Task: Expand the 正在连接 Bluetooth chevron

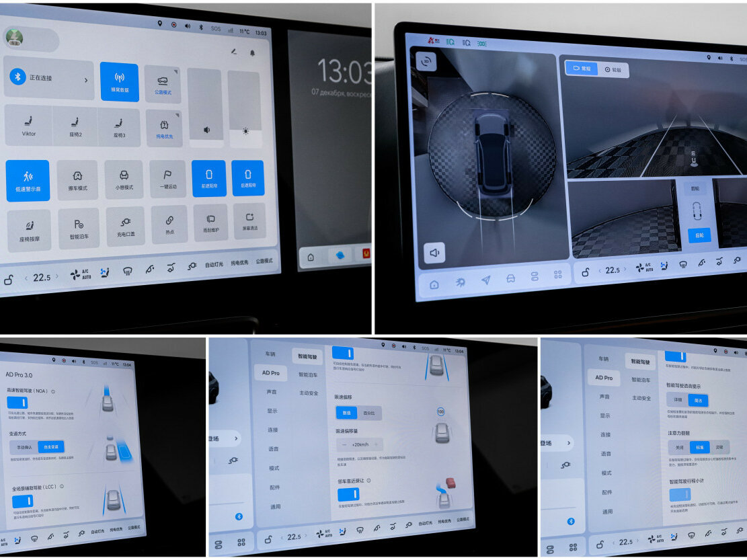Action: coord(85,80)
